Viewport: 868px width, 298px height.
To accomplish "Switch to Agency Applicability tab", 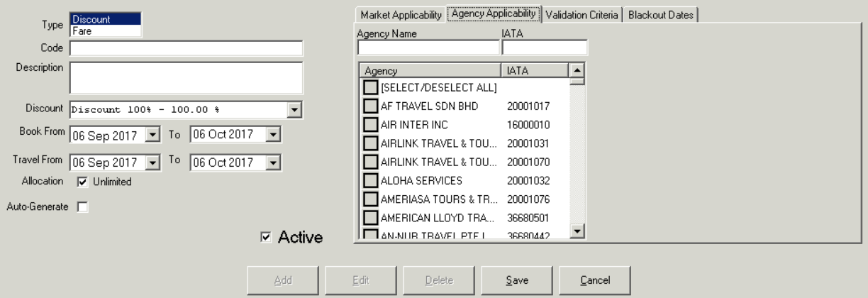I will coord(493,13).
